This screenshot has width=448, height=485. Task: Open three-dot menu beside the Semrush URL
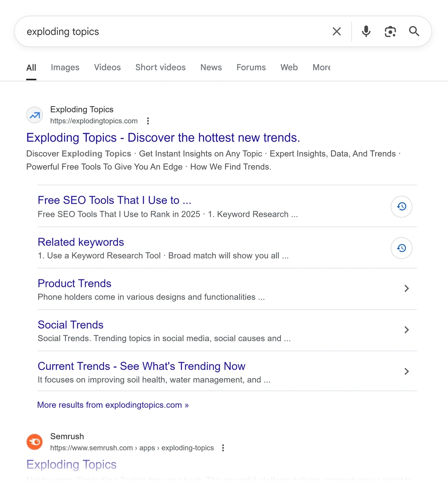click(x=223, y=448)
